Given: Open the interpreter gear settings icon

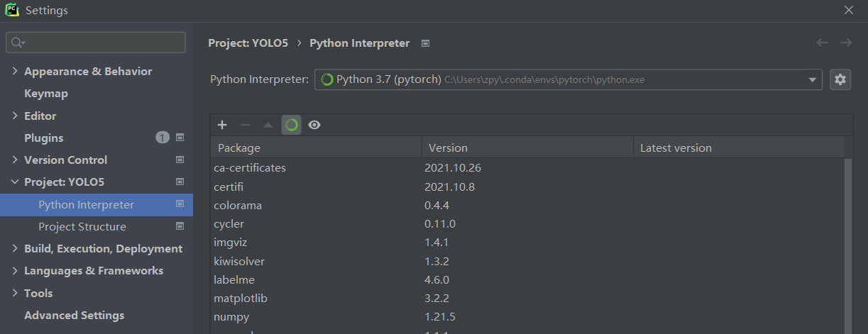Looking at the screenshot, I should pyautogui.click(x=840, y=79).
